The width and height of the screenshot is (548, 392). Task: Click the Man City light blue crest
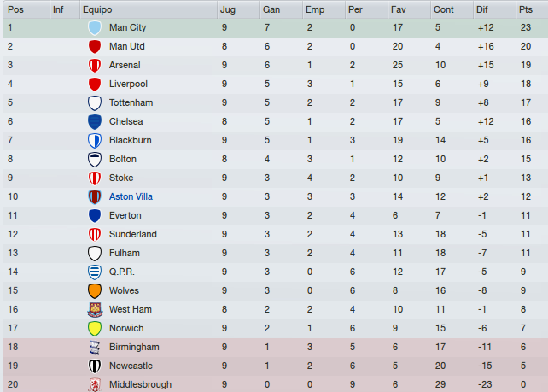95,27
